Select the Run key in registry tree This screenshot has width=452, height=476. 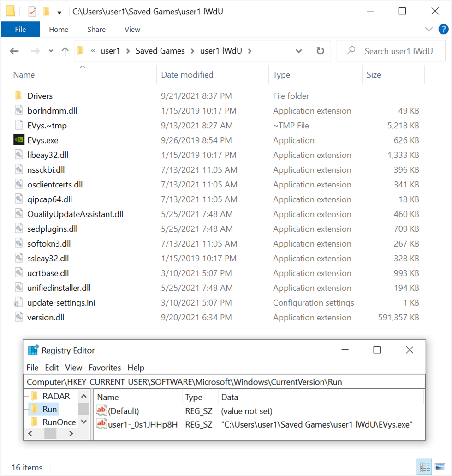coord(50,409)
